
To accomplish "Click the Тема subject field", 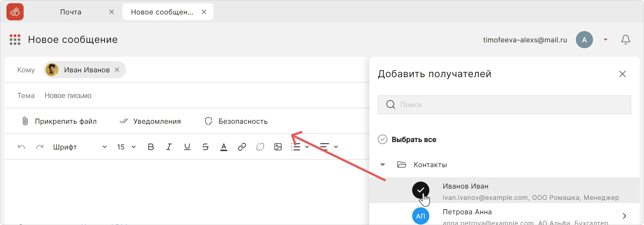I will point(187,95).
